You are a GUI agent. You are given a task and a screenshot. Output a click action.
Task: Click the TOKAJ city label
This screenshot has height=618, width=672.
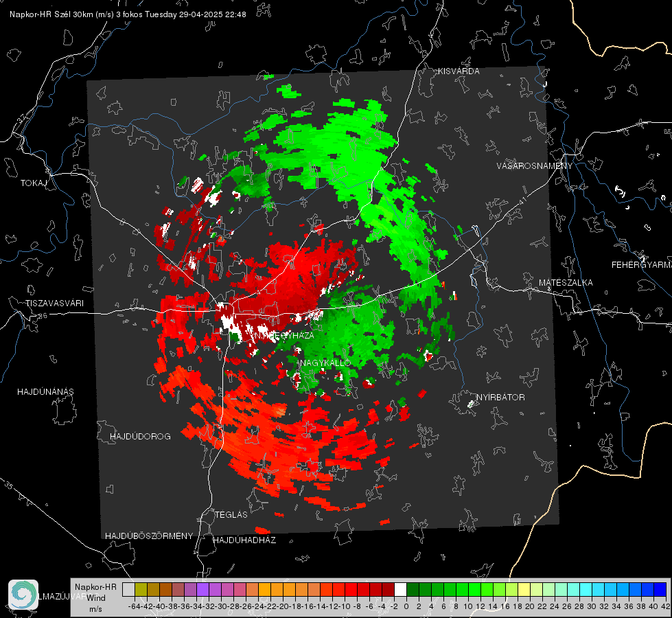point(34,183)
